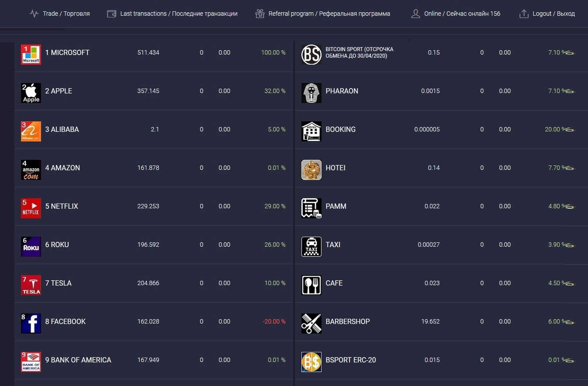Click the PAMM receipt and coins icon
This screenshot has height=386, width=588.
pos(311,208)
